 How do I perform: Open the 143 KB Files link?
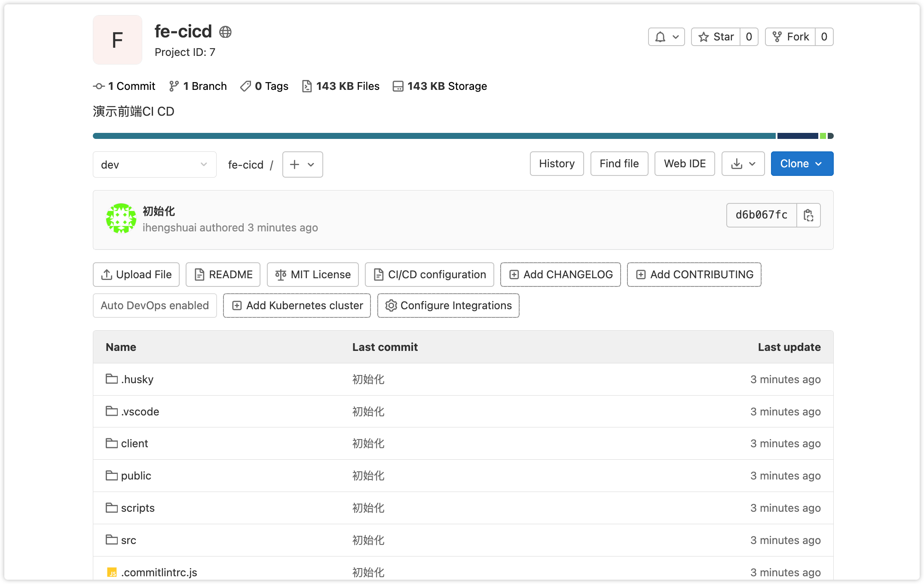(x=341, y=86)
